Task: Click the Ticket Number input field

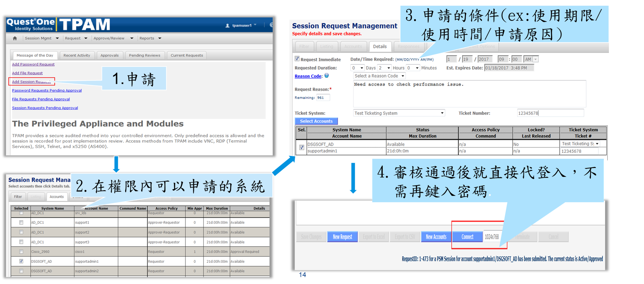Action: (x=550, y=113)
